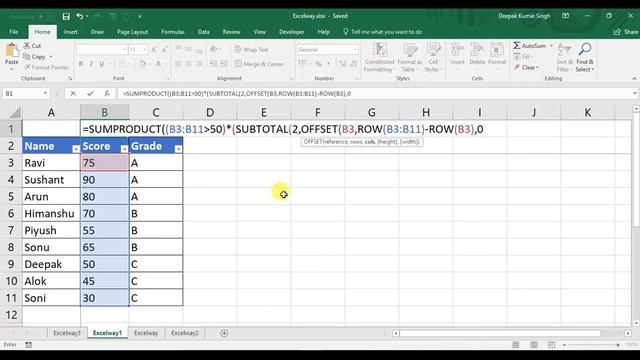
Task: Toggle Underline formatting
Action: click(101, 64)
